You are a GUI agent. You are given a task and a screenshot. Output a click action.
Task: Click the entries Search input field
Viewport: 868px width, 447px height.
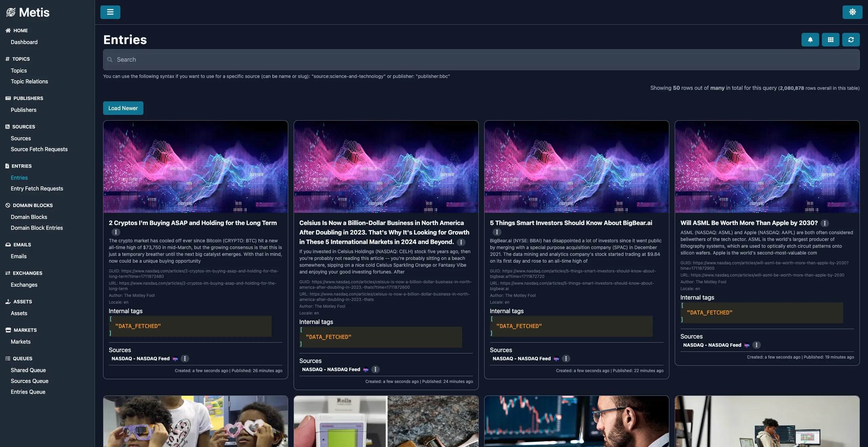coord(481,60)
